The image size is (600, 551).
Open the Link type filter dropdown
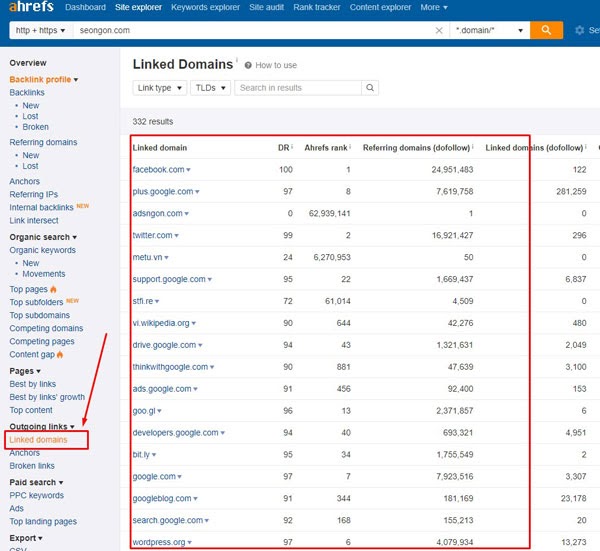click(x=160, y=88)
